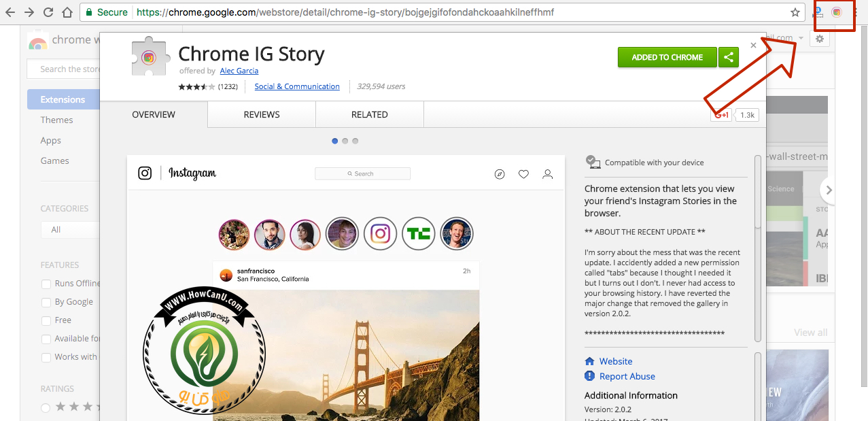
Task: Select the first screenshot carousel dot
Action: point(335,141)
